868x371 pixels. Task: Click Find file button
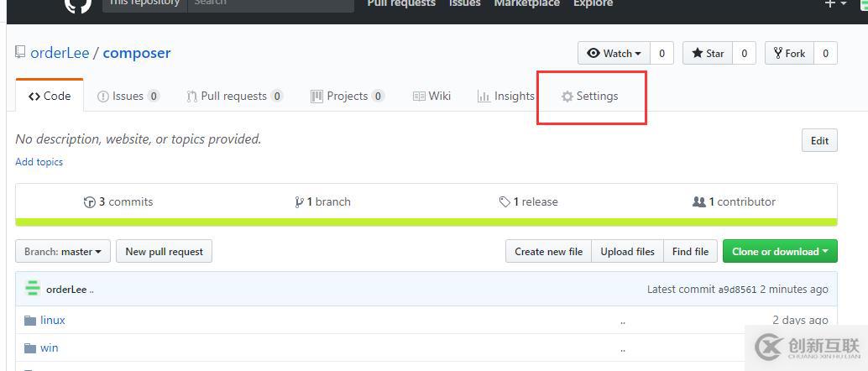point(690,252)
